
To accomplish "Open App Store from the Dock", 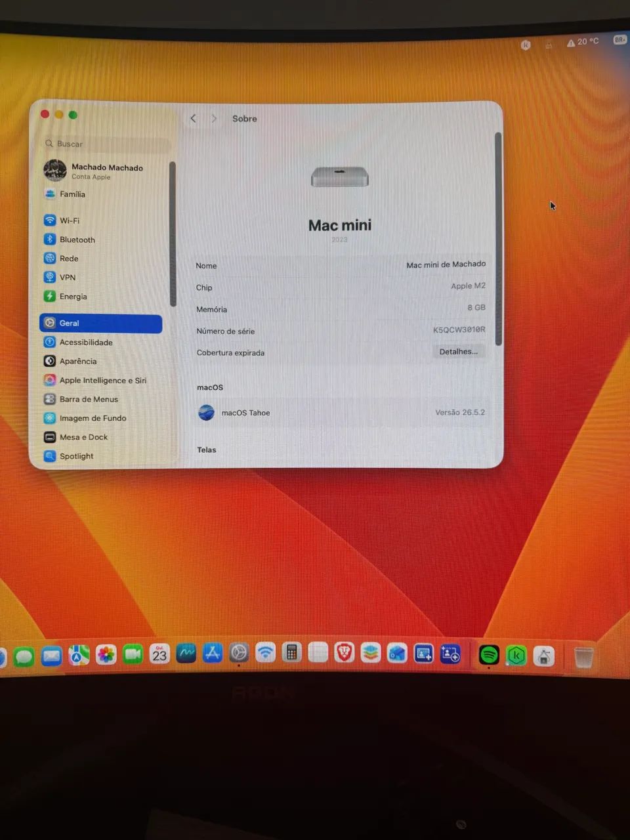I will pos(212,653).
